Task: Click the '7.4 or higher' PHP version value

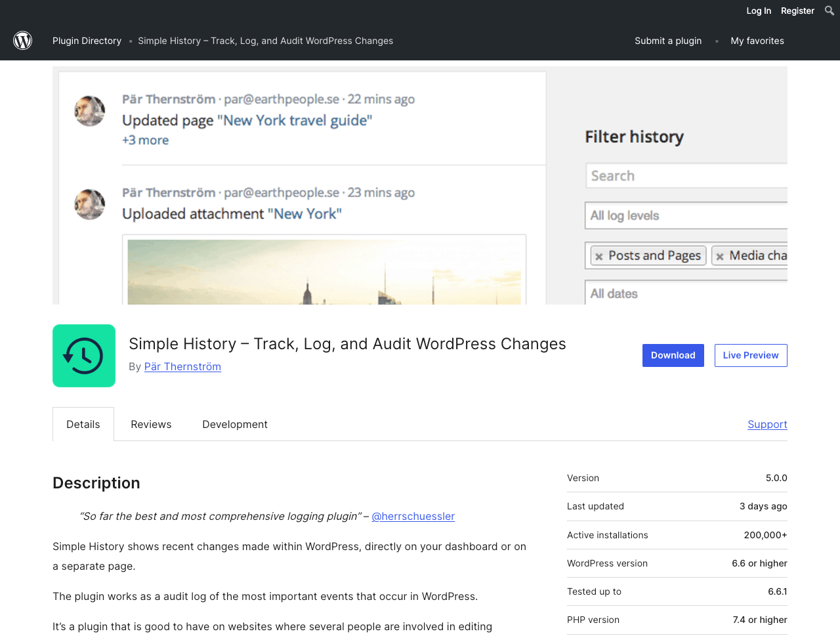Action: click(760, 620)
